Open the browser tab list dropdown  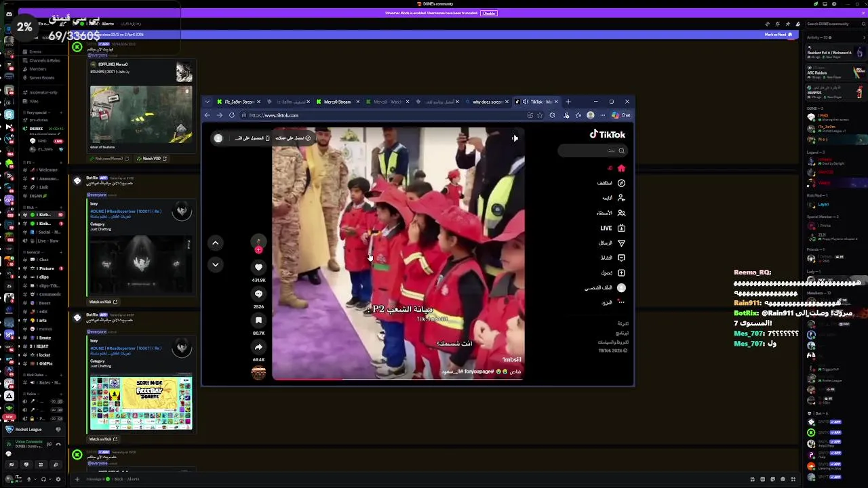tap(208, 102)
